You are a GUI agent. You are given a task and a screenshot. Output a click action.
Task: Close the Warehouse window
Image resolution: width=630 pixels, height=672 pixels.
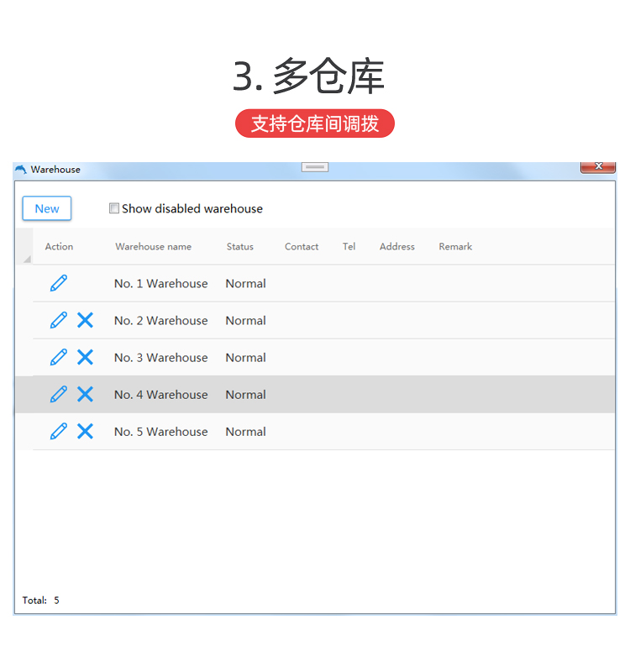[597, 167]
